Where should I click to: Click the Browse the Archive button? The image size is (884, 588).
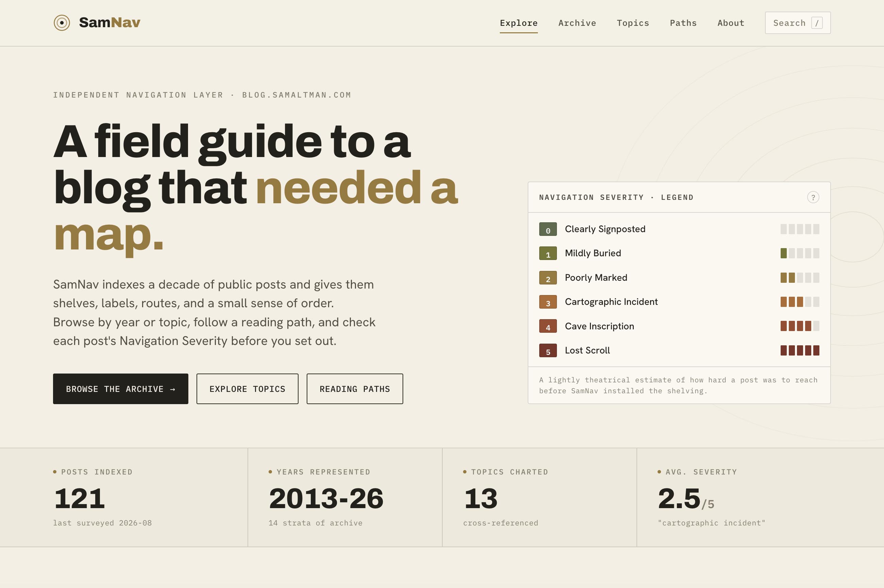click(120, 388)
